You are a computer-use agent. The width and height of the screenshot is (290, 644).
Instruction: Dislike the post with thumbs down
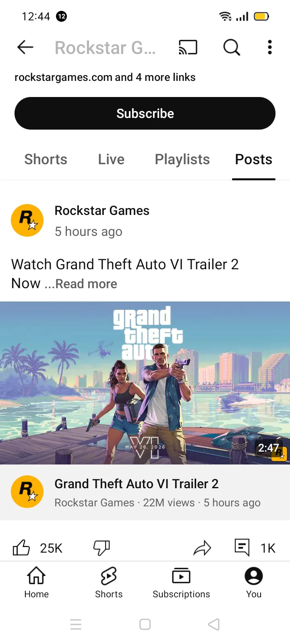pyautogui.click(x=101, y=548)
